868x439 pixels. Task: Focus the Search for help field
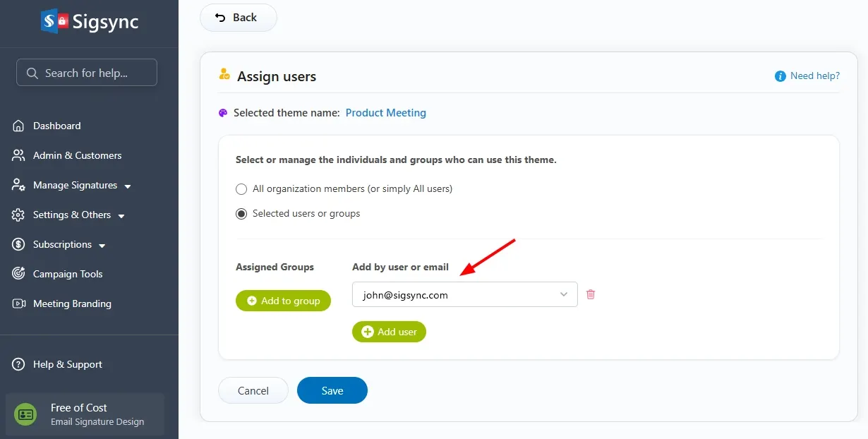87,73
